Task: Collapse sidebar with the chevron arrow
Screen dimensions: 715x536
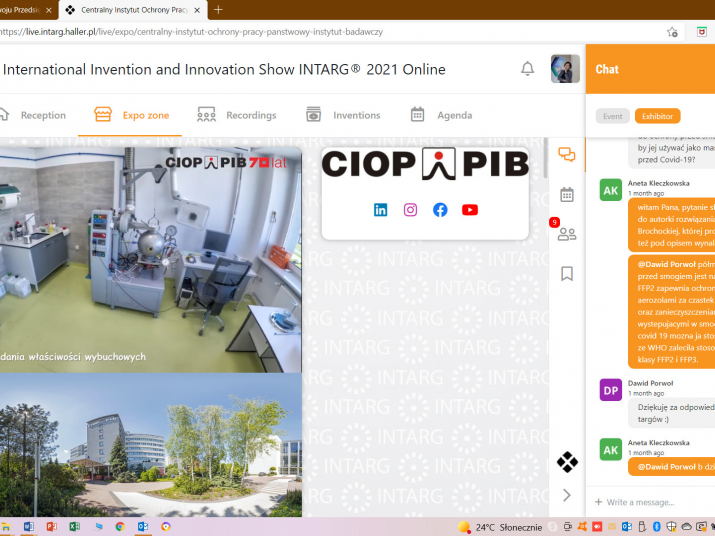Action: click(567, 495)
